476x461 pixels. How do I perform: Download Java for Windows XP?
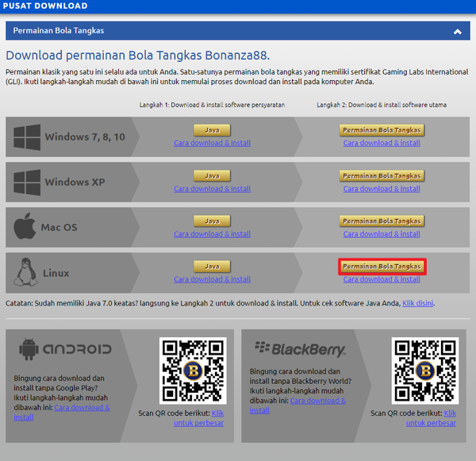pos(212,175)
